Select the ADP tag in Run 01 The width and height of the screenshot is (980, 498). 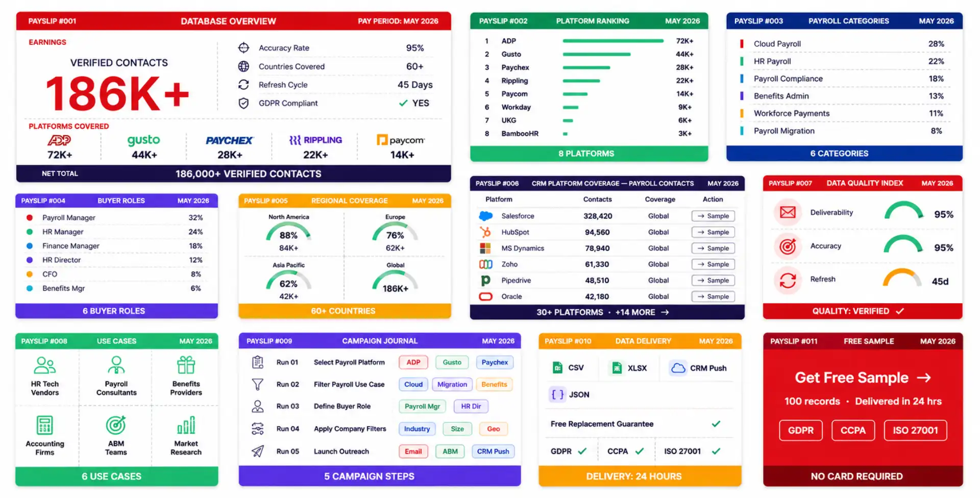(413, 362)
